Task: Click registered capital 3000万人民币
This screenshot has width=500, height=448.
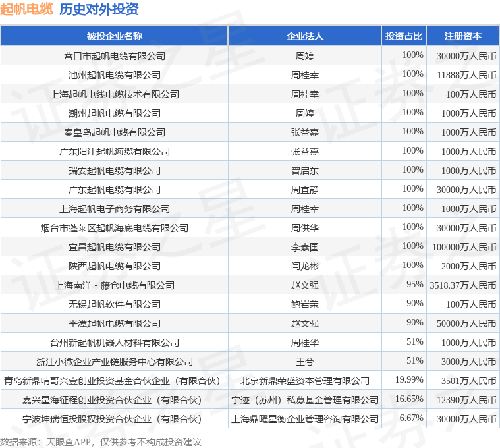Action: (x=469, y=362)
